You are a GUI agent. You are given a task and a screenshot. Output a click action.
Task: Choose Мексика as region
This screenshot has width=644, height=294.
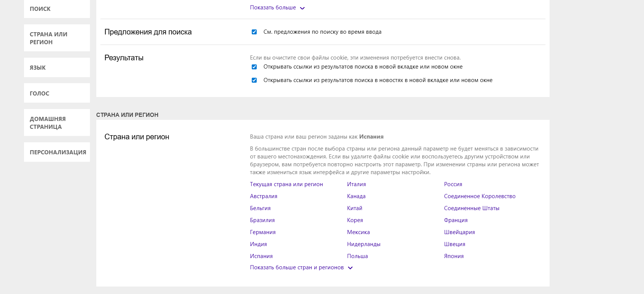pyautogui.click(x=358, y=232)
